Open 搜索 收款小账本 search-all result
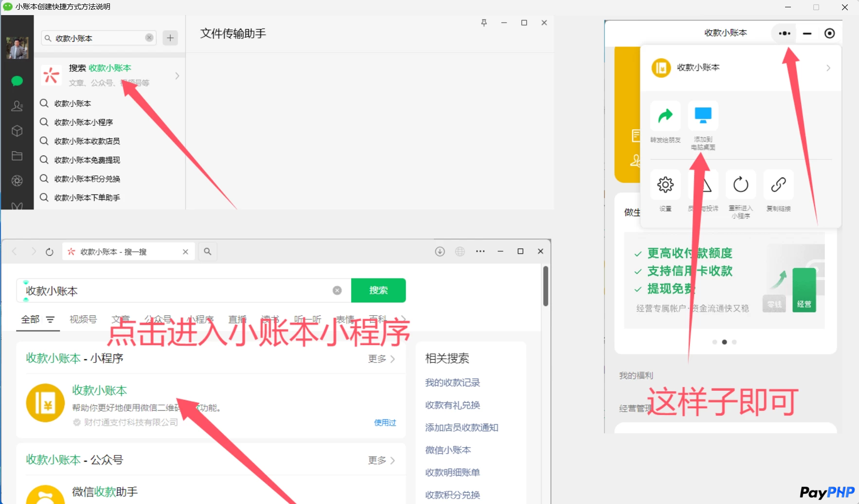859x504 pixels. point(110,75)
